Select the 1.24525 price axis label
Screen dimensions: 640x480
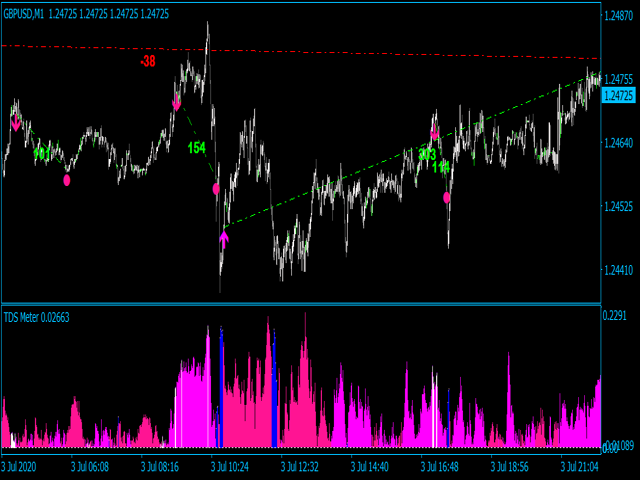(618, 207)
